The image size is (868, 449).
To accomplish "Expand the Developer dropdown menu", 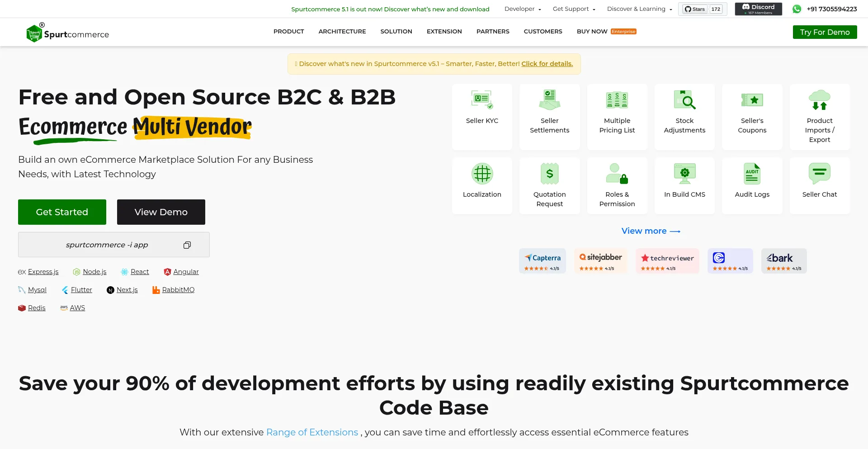I will [523, 9].
